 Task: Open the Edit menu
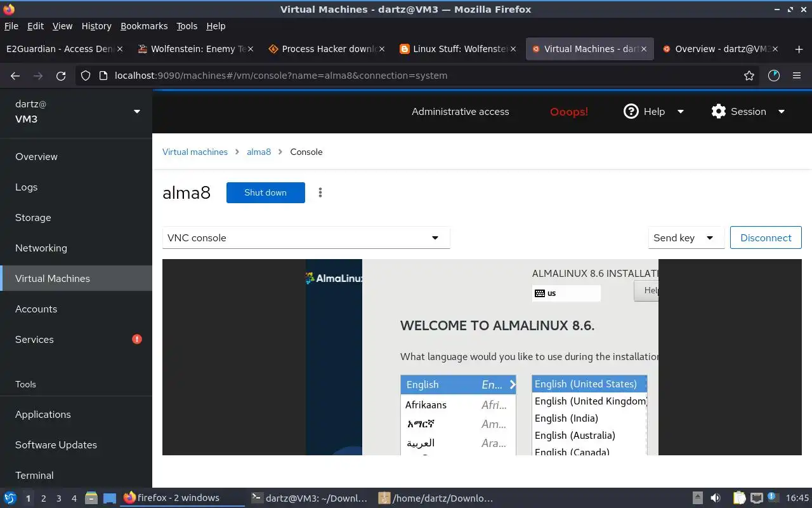[36, 26]
